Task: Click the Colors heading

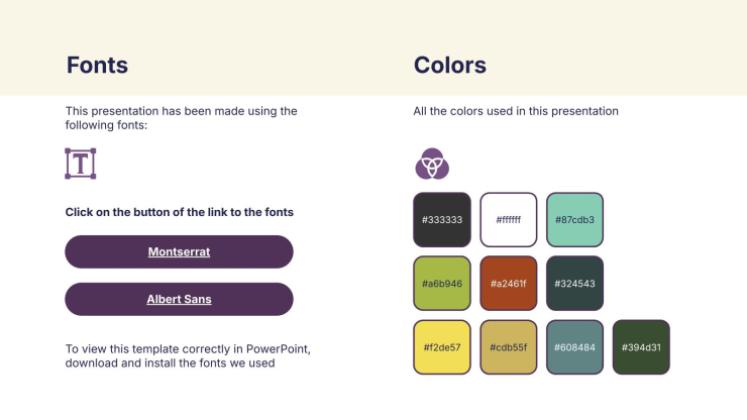Action: pos(450,66)
